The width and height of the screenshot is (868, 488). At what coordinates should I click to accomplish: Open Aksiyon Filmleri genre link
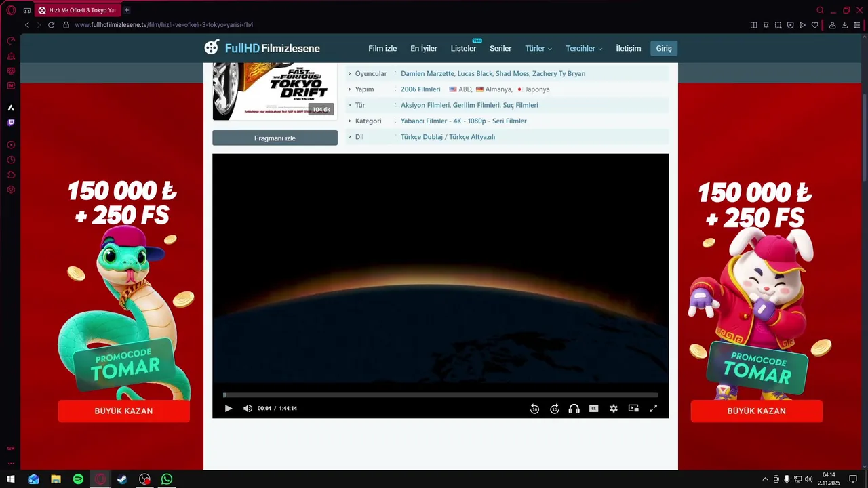(425, 105)
